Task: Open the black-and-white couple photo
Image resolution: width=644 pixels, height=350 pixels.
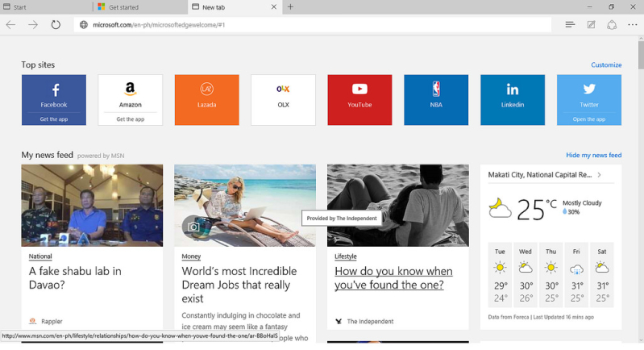Action: click(398, 206)
